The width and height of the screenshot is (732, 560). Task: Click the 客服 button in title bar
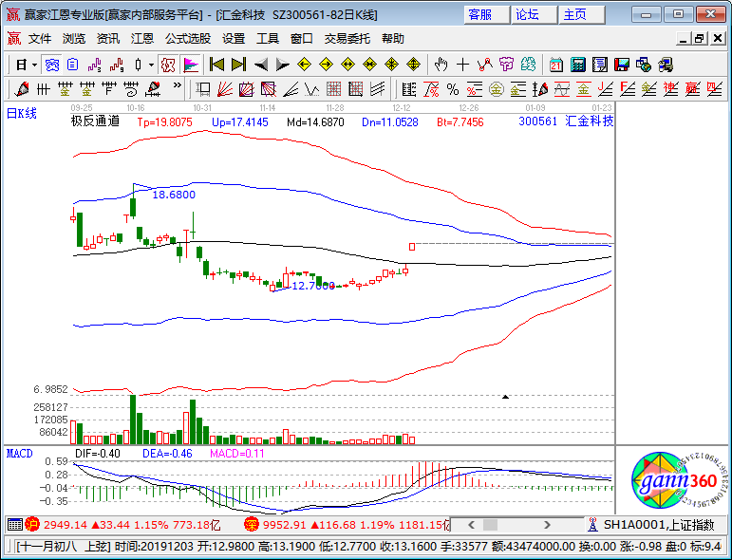tap(486, 14)
